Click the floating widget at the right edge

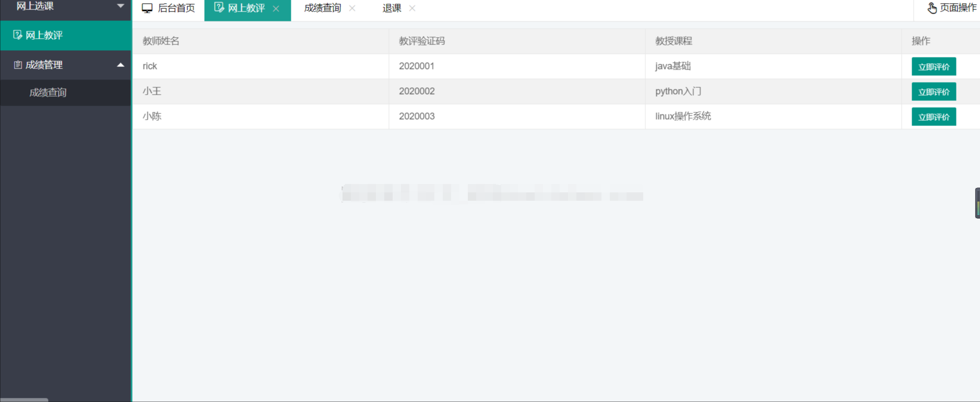tap(977, 203)
